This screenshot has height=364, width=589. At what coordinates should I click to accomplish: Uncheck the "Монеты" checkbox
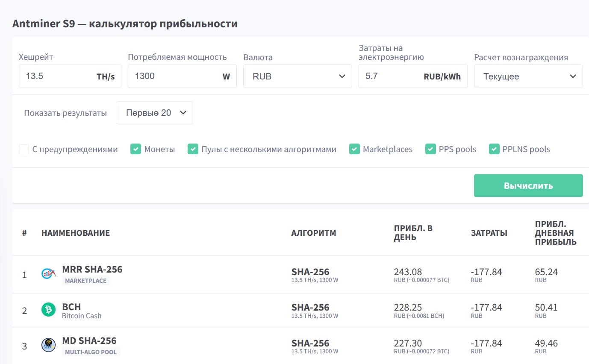pos(136,149)
